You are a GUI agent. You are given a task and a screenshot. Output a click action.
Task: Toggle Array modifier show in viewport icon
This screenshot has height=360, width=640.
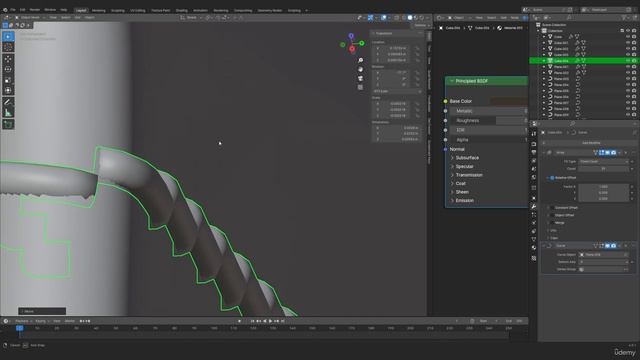pos(607,153)
